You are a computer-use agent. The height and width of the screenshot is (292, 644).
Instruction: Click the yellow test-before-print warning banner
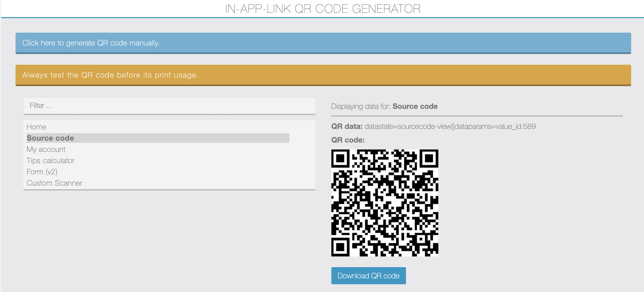(x=323, y=75)
